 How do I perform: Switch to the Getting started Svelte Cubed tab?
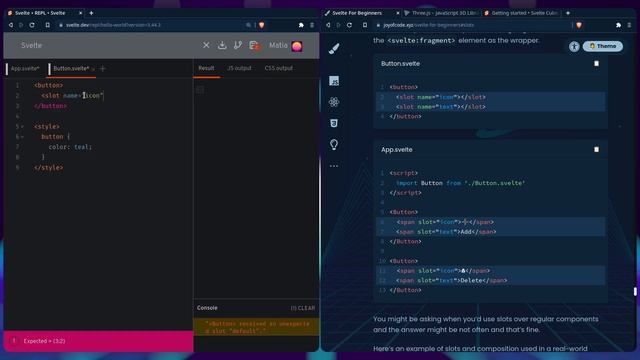coord(520,13)
